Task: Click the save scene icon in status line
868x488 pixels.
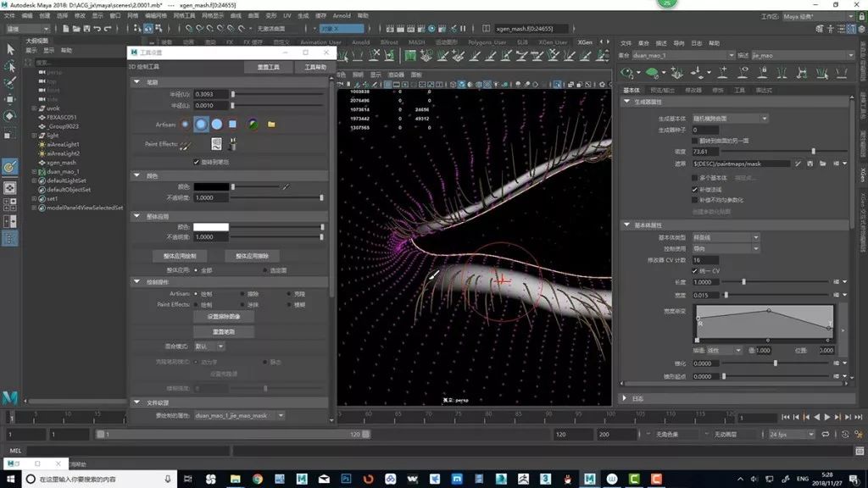Action: pyautogui.click(x=87, y=28)
